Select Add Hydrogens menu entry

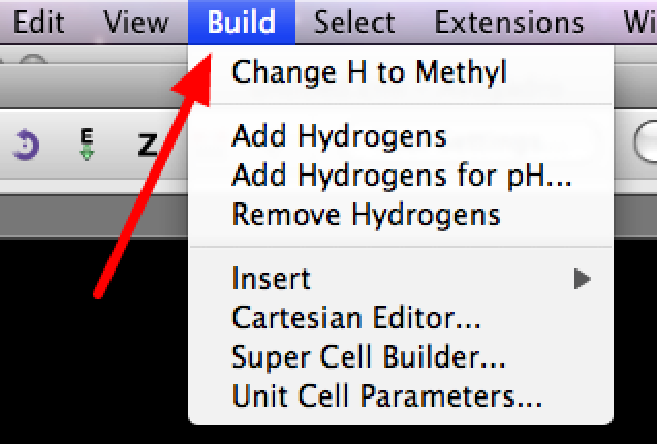338,135
